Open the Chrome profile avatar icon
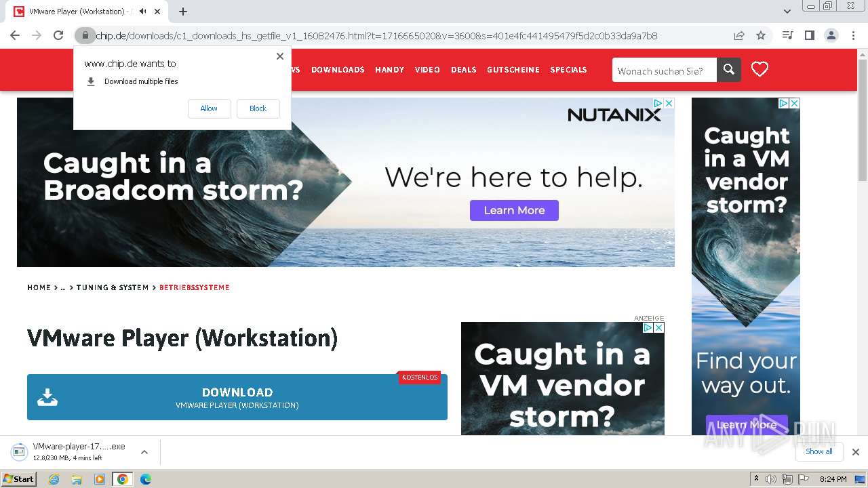Image resolution: width=868 pixels, height=488 pixels. click(831, 35)
